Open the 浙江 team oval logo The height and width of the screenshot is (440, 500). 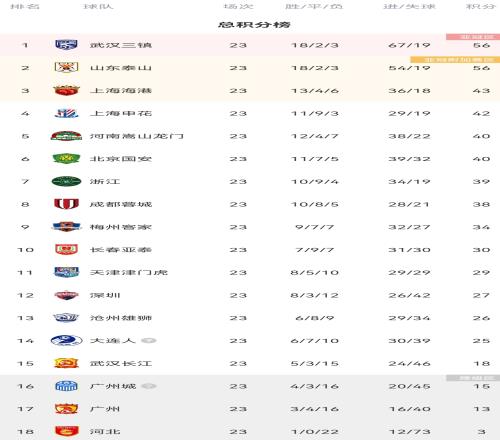[x=66, y=181]
